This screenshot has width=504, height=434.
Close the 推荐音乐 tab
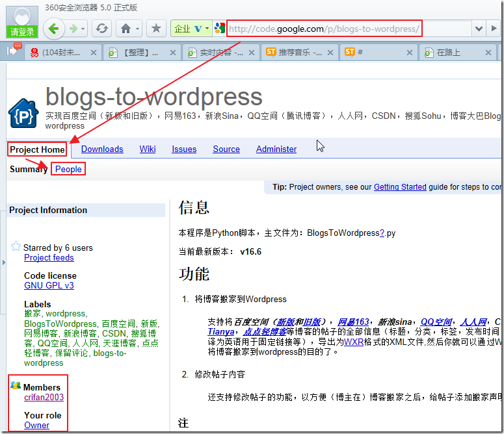coord(330,53)
